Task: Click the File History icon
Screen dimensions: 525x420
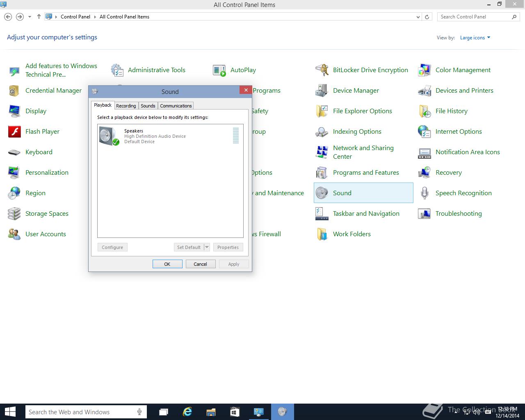Action: (425, 111)
